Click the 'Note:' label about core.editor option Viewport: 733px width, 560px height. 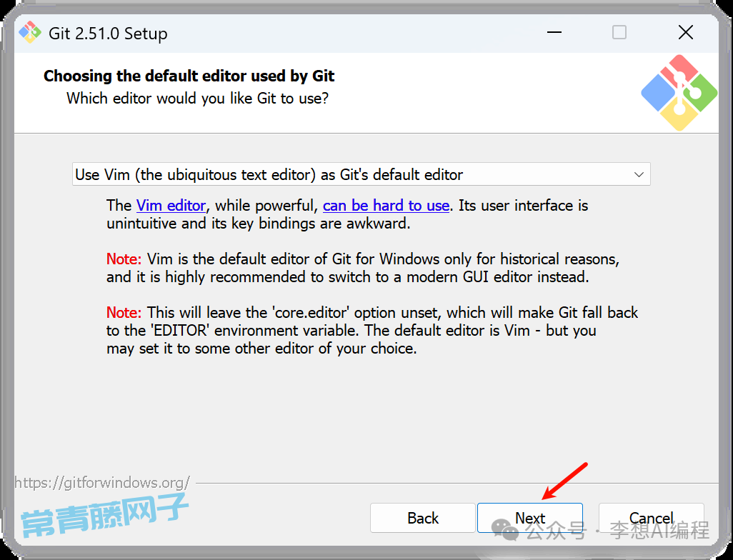[x=124, y=313]
